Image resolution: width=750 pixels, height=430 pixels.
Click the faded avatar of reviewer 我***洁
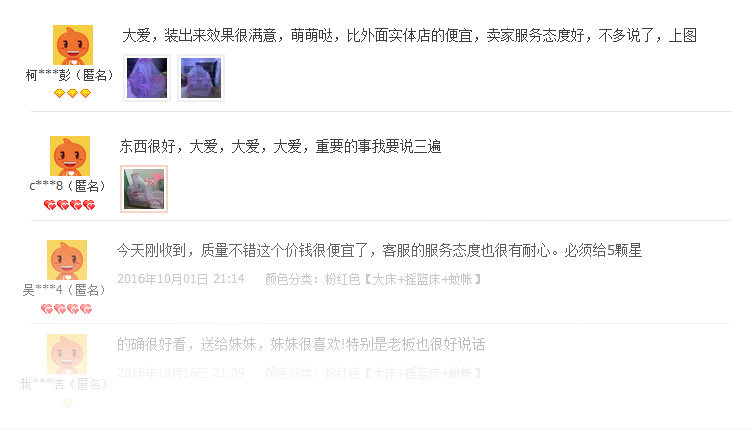[x=67, y=353]
